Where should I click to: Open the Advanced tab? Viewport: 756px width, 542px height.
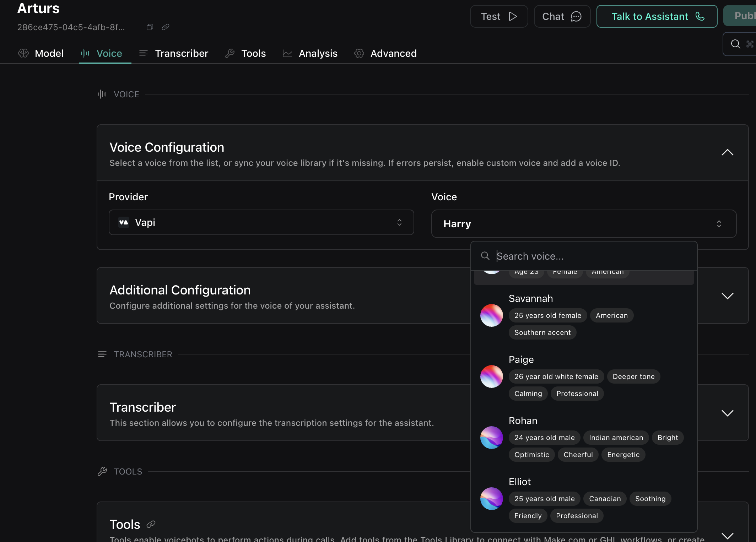[x=385, y=53]
